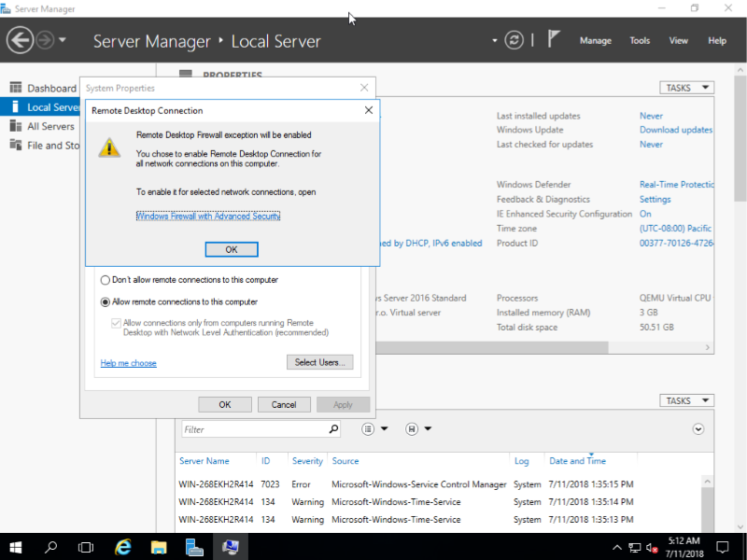Open taskbar search magnifier
The width and height of the screenshot is (747, 560).
click(50, 547)
